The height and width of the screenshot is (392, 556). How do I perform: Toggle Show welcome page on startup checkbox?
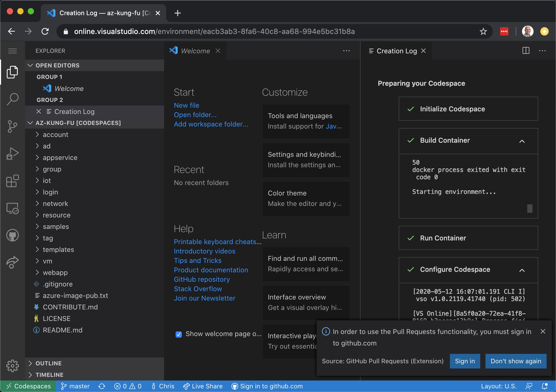178,334
